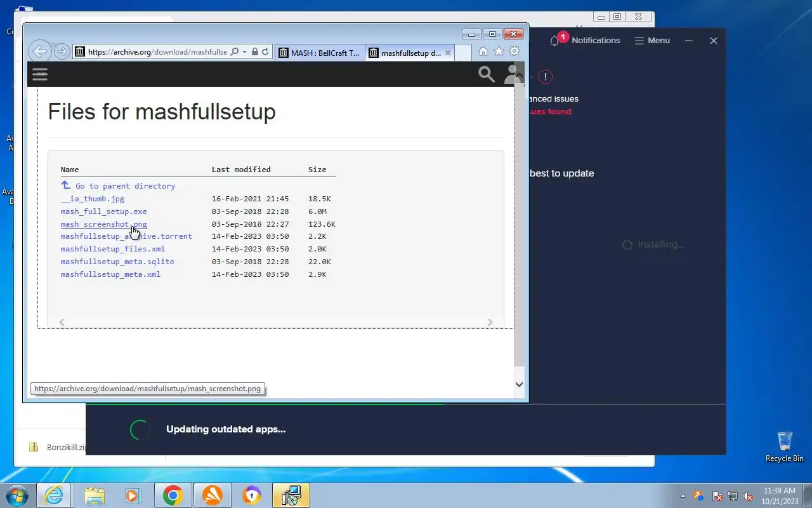This screenshot has width=812, height=508.
Task: Click the horizontal scrollbar left arrow
Action: pos(62,323)
